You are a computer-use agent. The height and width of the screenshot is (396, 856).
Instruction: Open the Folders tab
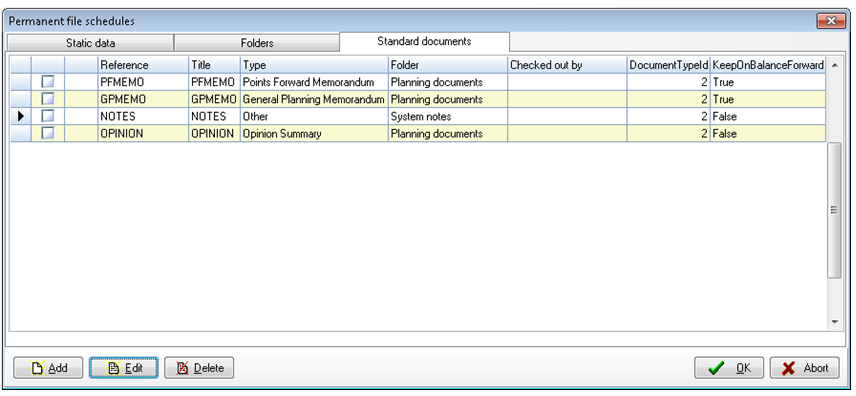[x=257, y=43]
